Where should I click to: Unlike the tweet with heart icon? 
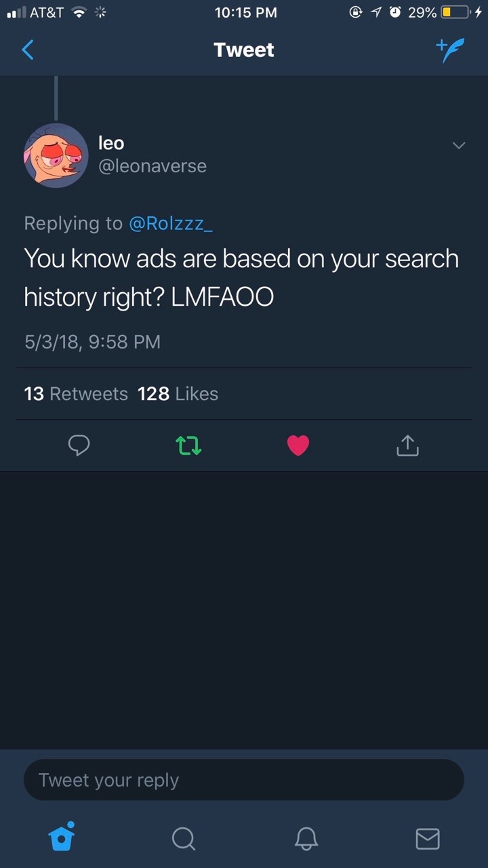298,446
